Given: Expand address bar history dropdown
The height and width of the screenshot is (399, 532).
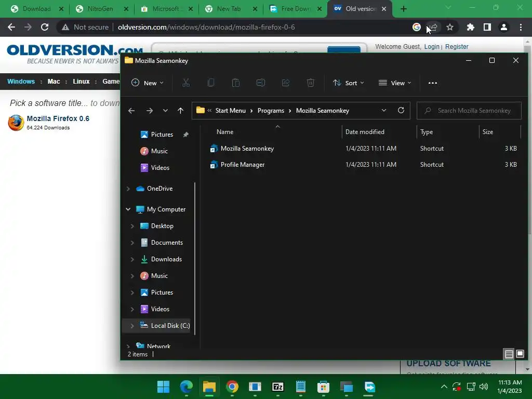Looking at the screenshot, I should (x=384, y=110).
